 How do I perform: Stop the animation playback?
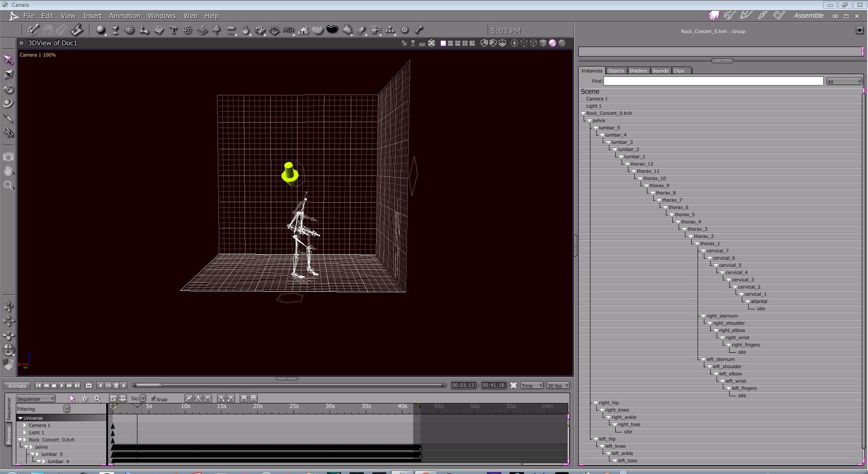(x=54, y=385)
